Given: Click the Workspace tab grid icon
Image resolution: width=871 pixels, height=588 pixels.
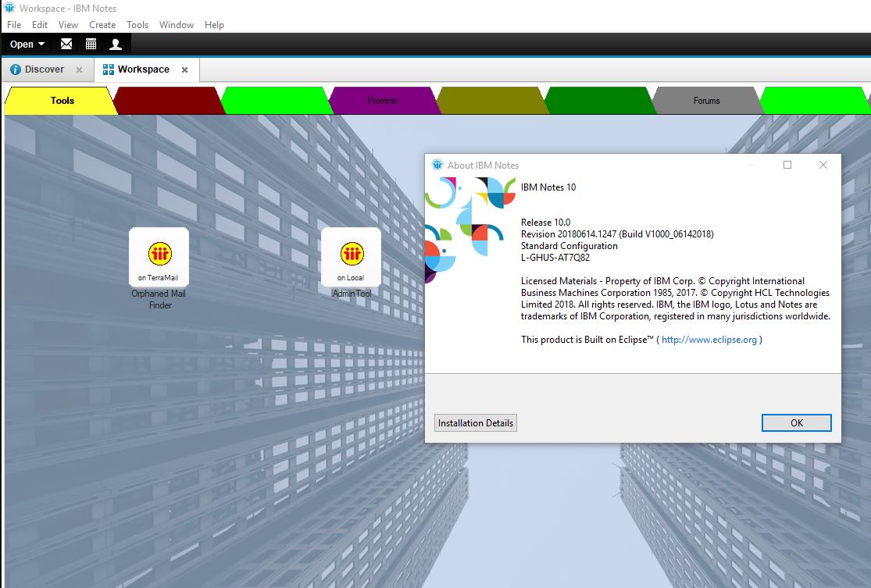Looking at the screenshot, I should 109,69.
